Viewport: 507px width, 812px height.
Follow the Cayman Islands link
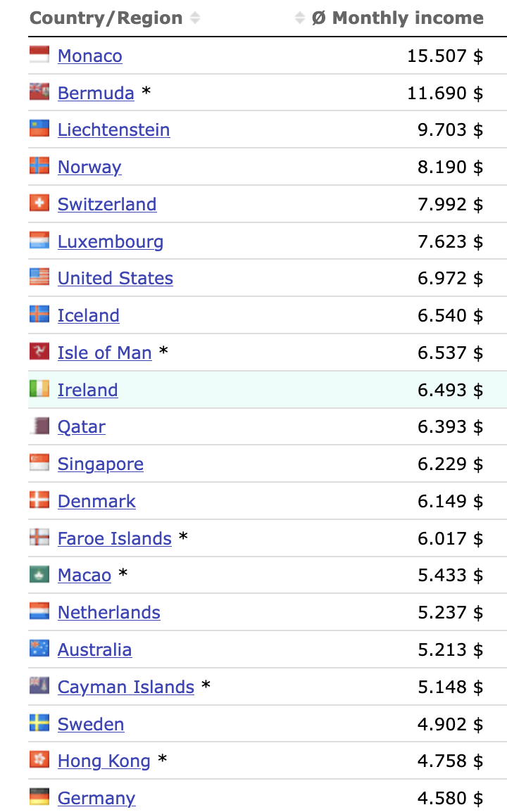coord(126,687)
